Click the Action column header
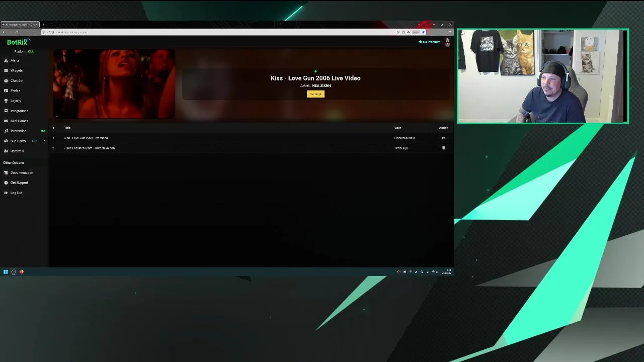This screenshot has width=644, height=362. click(443, 128)
